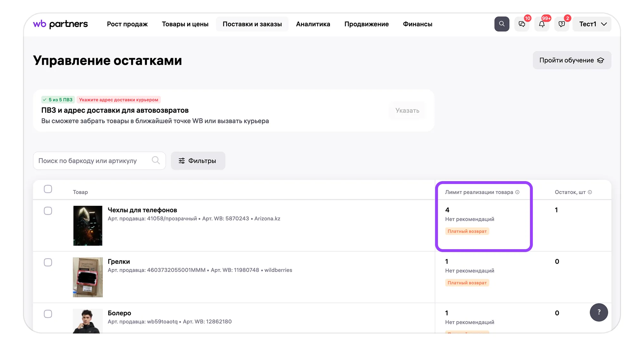Open the Аналитика menu

[x=313, y=24]
